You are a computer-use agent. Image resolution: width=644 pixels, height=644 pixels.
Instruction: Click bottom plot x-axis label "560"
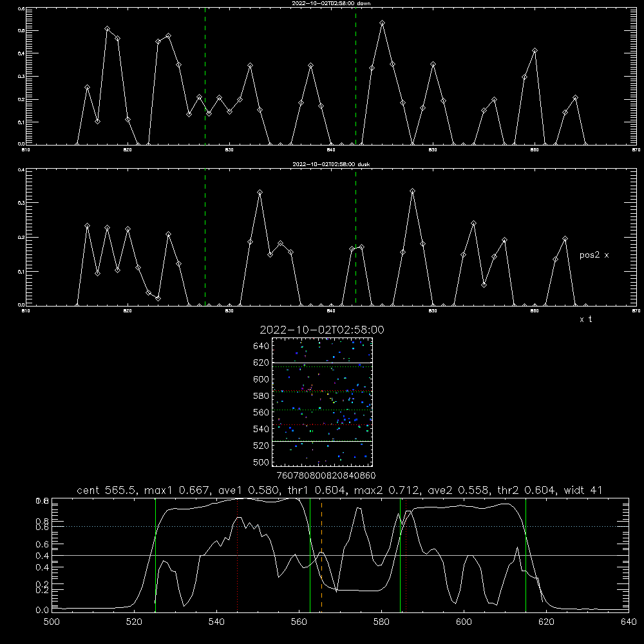299,622
